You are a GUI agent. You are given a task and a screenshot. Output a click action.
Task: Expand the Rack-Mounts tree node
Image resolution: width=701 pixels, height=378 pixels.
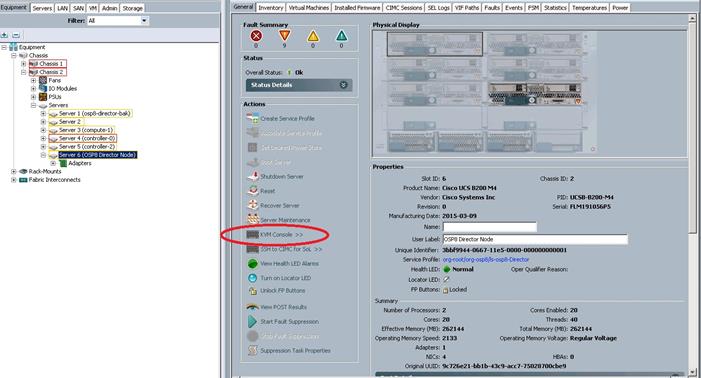coord(13,171)
